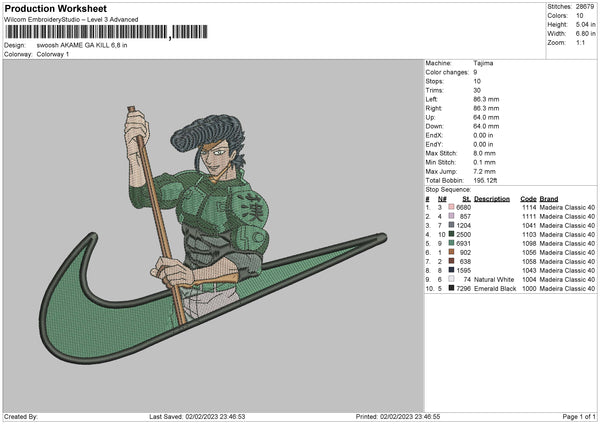The width and height of the screenshot is (600, 424).
Task: Click the Machine value 'Tajima'
Action: (x=483, y=63)
